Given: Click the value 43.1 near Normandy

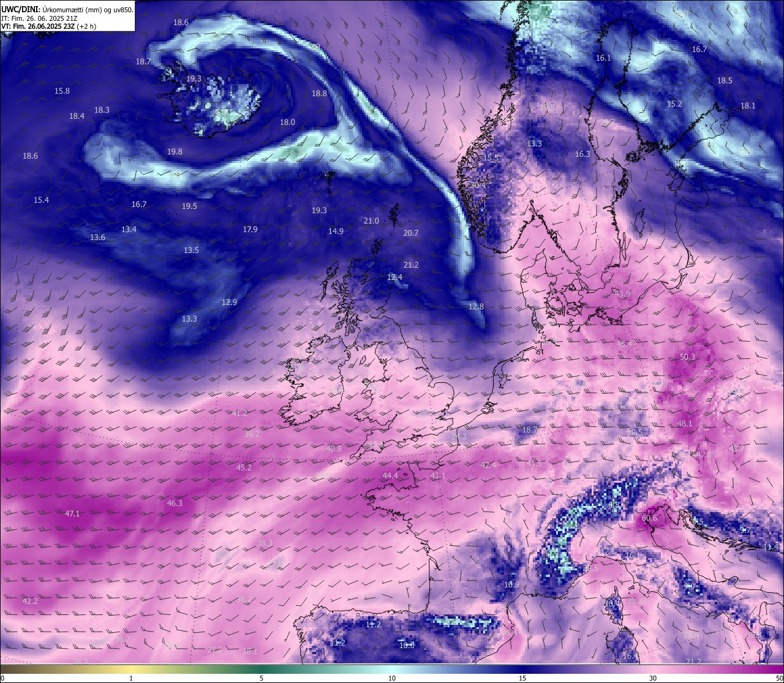Looking at the screenshot, I should 438,475.
